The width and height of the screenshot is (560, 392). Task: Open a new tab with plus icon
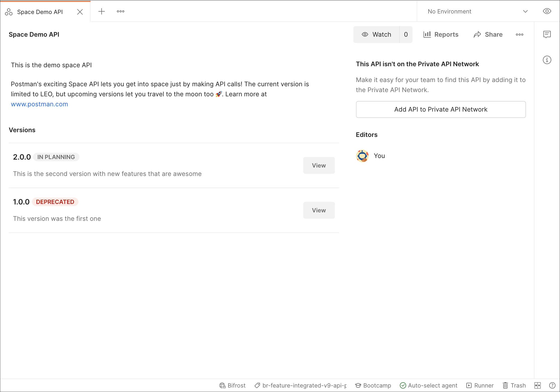coord(102,11)
